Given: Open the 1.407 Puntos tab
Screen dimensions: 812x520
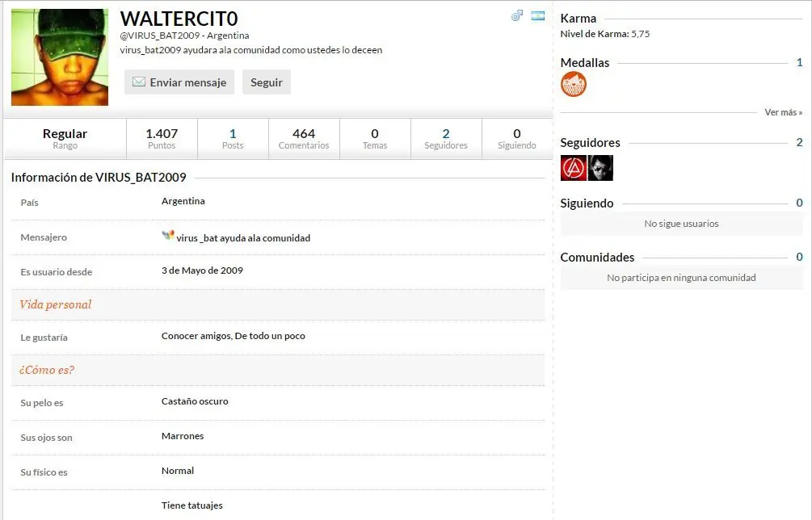Looking at the screenshot, I should 162,139.
